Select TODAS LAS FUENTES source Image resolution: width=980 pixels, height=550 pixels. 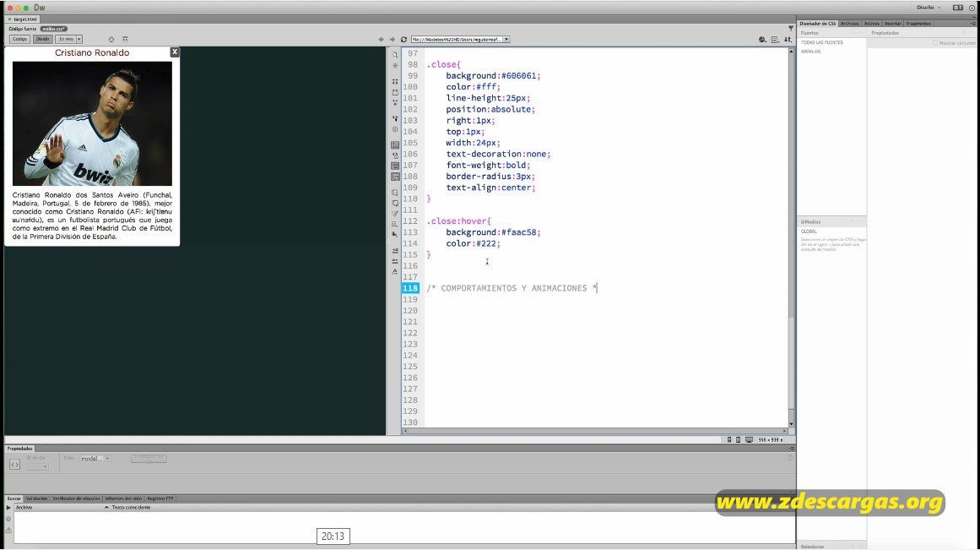tap(822, 42)
